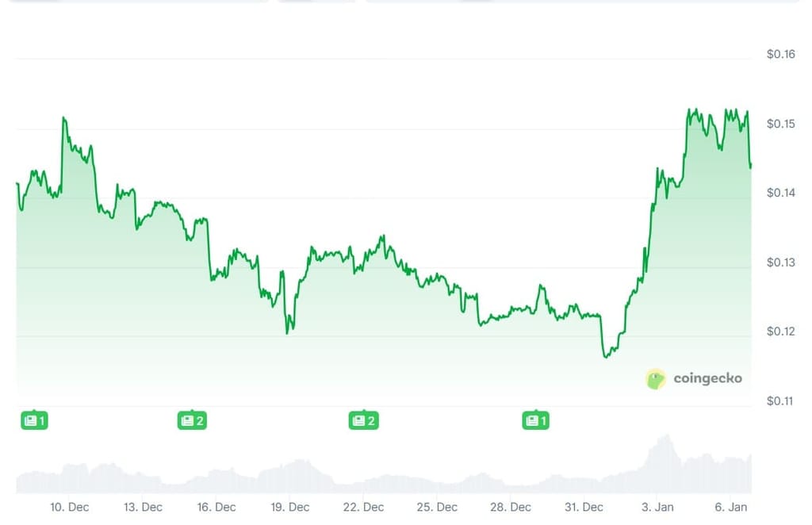The height and width of the screenshot is (525, 812).
Task: Click the lowest price dip after 31. Dec
Action: click(x=606, y=356)
